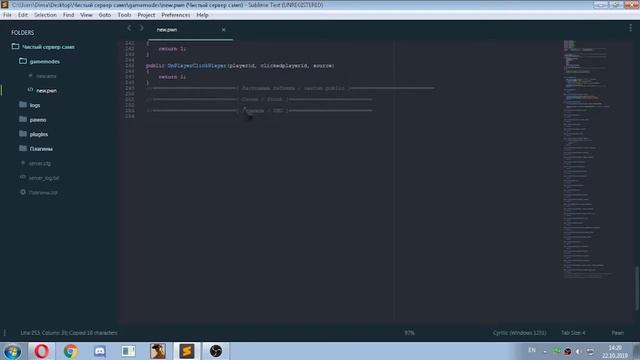
Task: Open the File menu
Action: pos(7,15)
